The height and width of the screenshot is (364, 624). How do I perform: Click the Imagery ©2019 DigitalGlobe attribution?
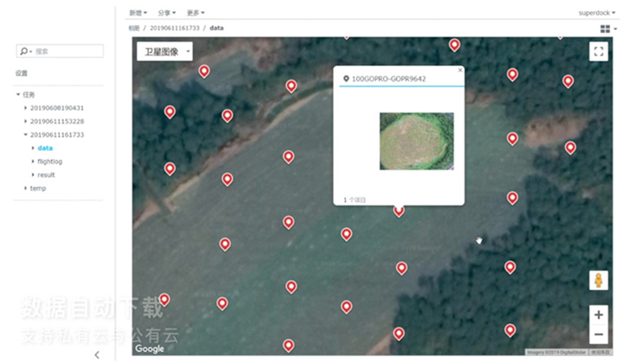tap(556, 352)
